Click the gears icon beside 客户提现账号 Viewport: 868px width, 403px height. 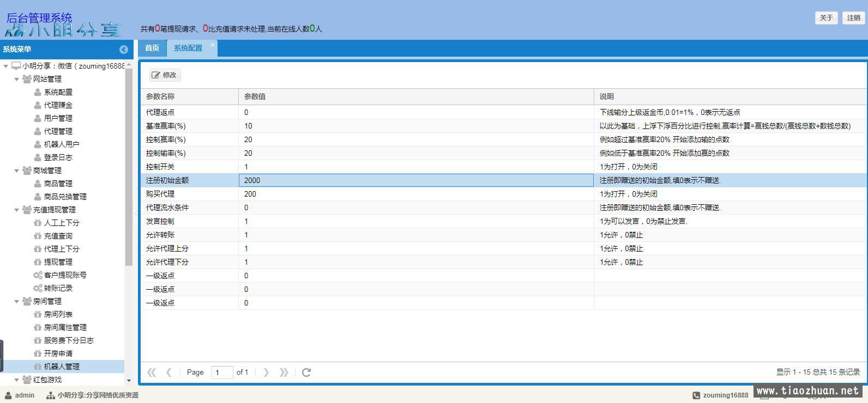38,275
